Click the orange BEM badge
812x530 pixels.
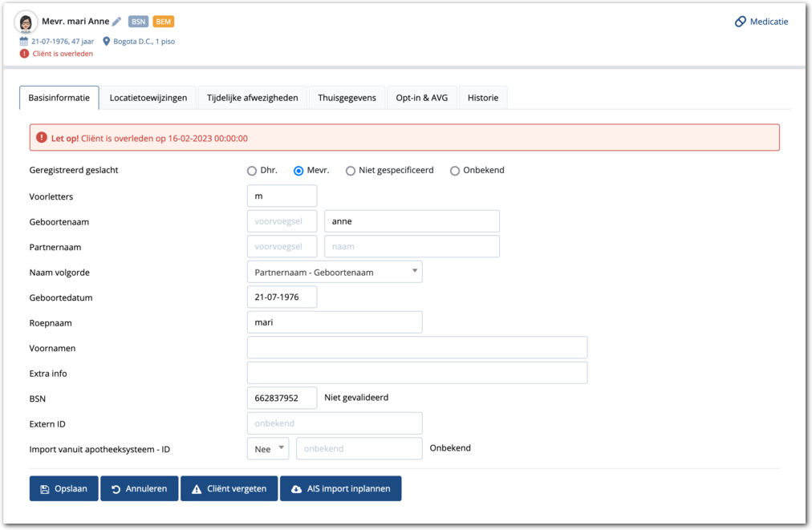tap(164, 22)
